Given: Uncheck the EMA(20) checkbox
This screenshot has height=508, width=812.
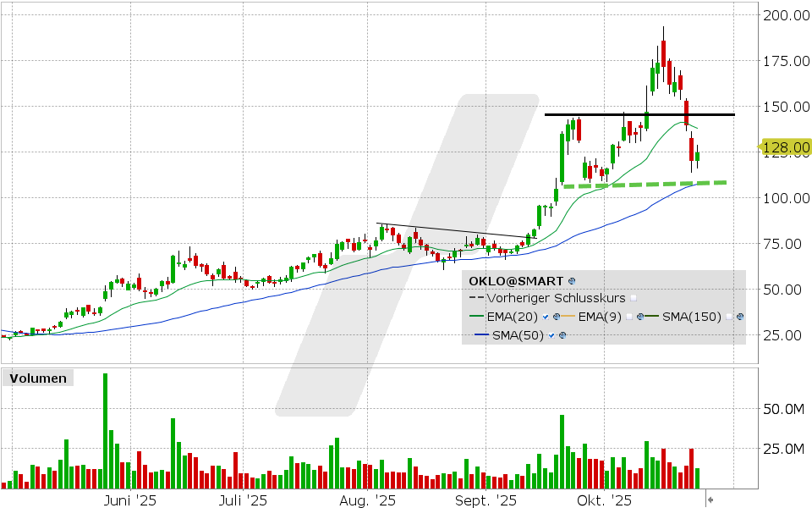Looking at the screenshot, I should (x=546, y=317).
